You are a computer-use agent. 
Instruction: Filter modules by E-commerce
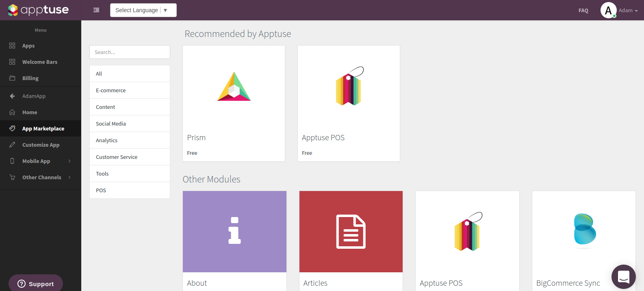pos(130,90)
